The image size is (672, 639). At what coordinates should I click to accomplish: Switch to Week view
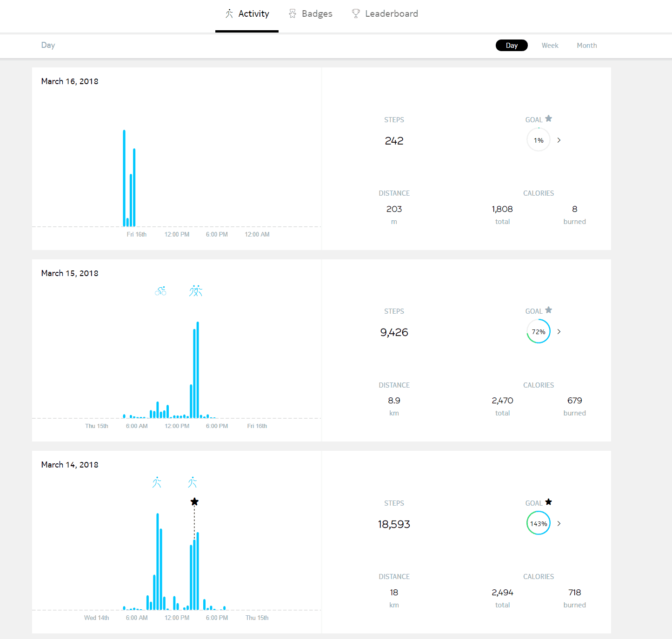(550, 46)
